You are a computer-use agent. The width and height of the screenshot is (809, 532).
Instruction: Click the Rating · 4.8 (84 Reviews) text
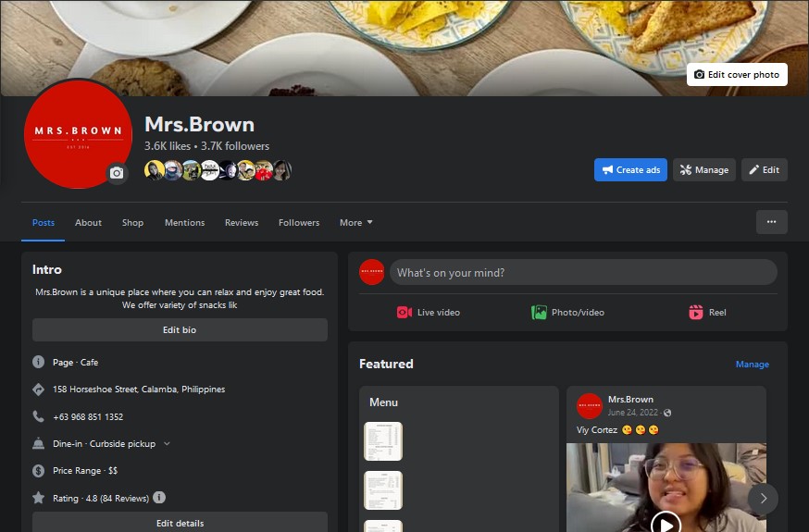point(101,498)
